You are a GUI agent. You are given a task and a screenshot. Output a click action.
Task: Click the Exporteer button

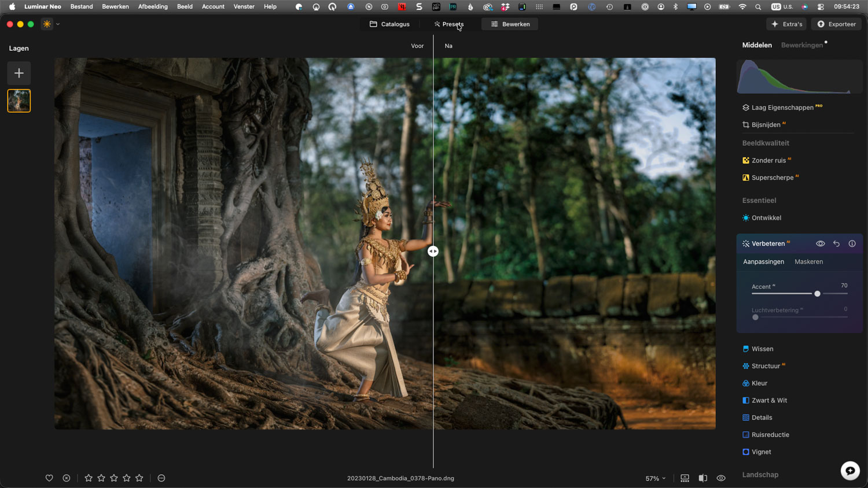tap(837, 24)
